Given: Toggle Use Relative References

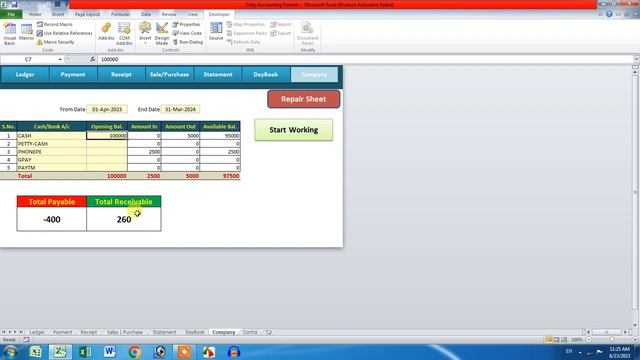Looking at the screenshot, I should (x=64, y=33).
